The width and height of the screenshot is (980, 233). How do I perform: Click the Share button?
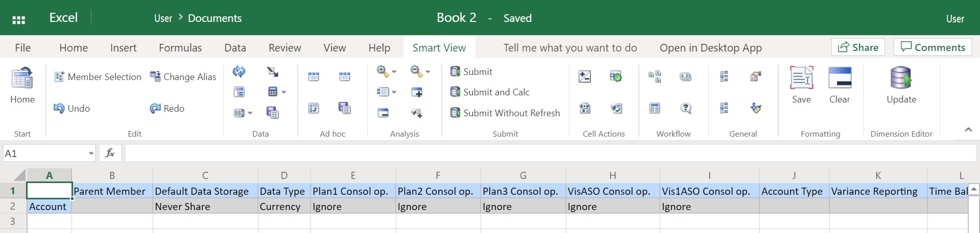pyautogui.click(x=858, y=47)
